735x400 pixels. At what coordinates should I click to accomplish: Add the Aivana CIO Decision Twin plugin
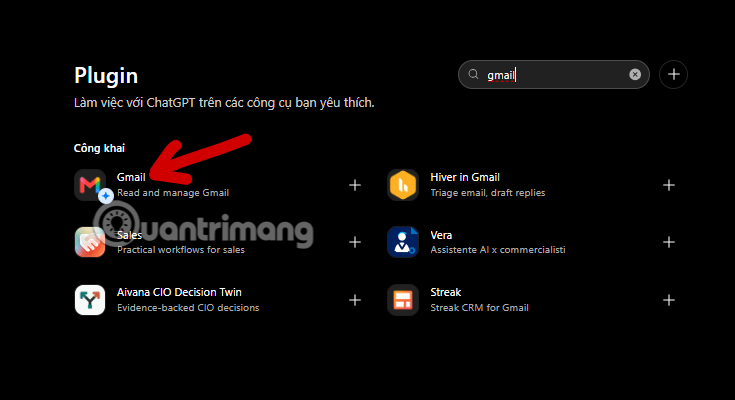pos(355,300)
